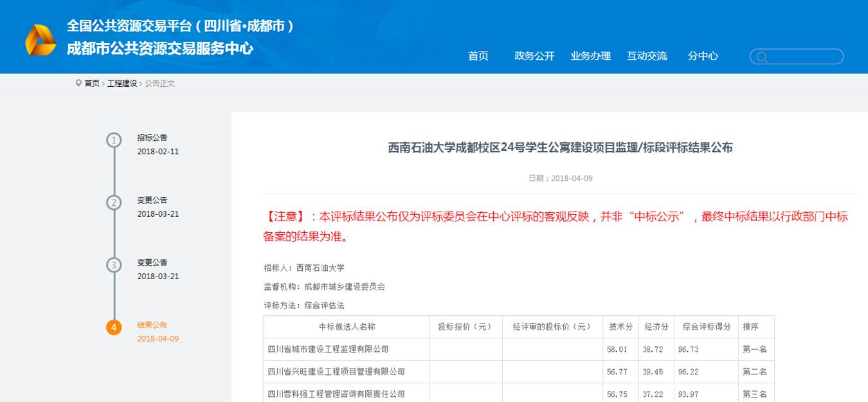Select timeline step 2 circle
Image resolution: width=868 pixels, height=402 pixels.
[114, 203]
